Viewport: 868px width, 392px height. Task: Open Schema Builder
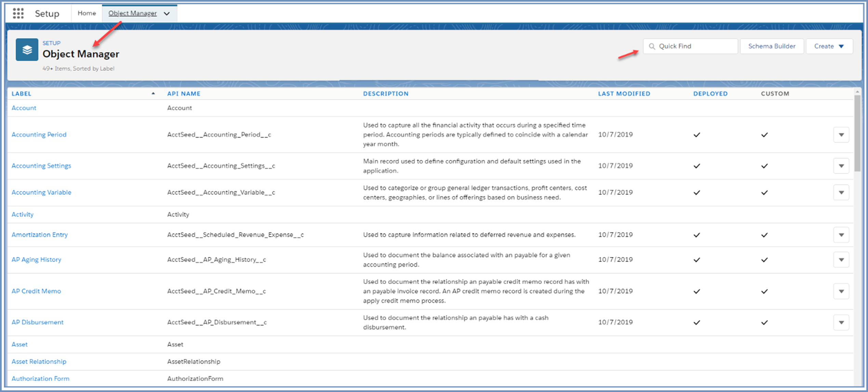pyautogui.click(x=772, y=46)
